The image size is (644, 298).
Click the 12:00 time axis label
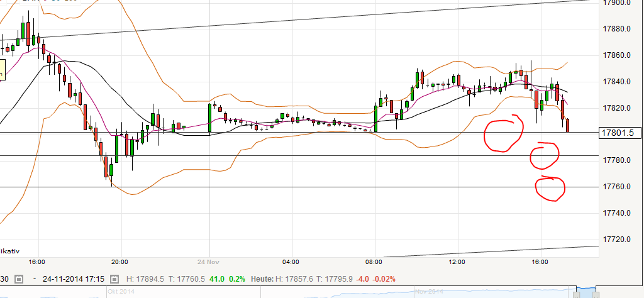[457, 262]
